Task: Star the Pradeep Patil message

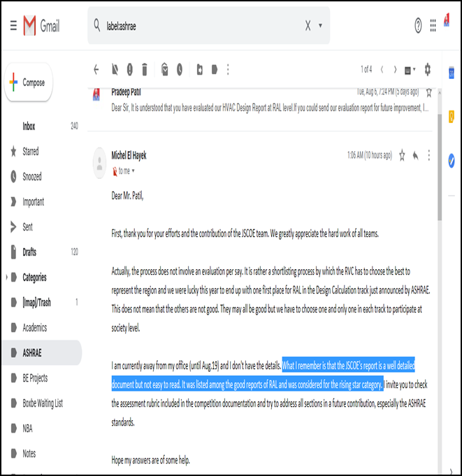Action: (428, 92)
